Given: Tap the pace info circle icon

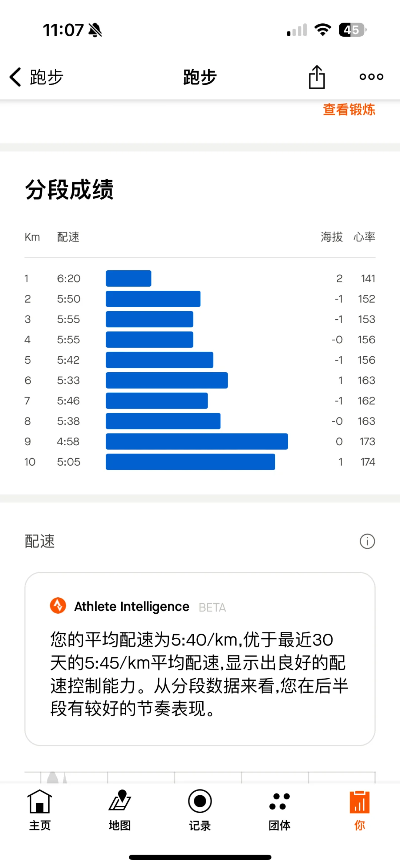Looking at the screenshot, I should click(367, 541).
